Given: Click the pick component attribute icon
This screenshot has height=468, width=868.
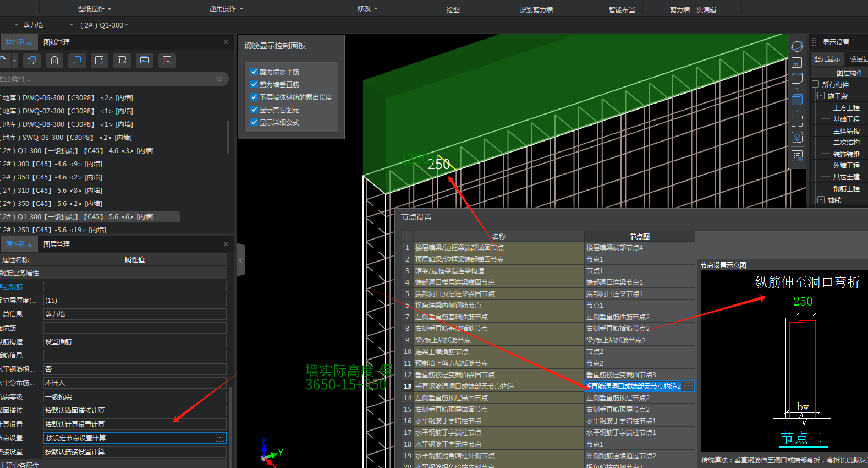Looking at the screenshot, I should click(x=122, y=61).
